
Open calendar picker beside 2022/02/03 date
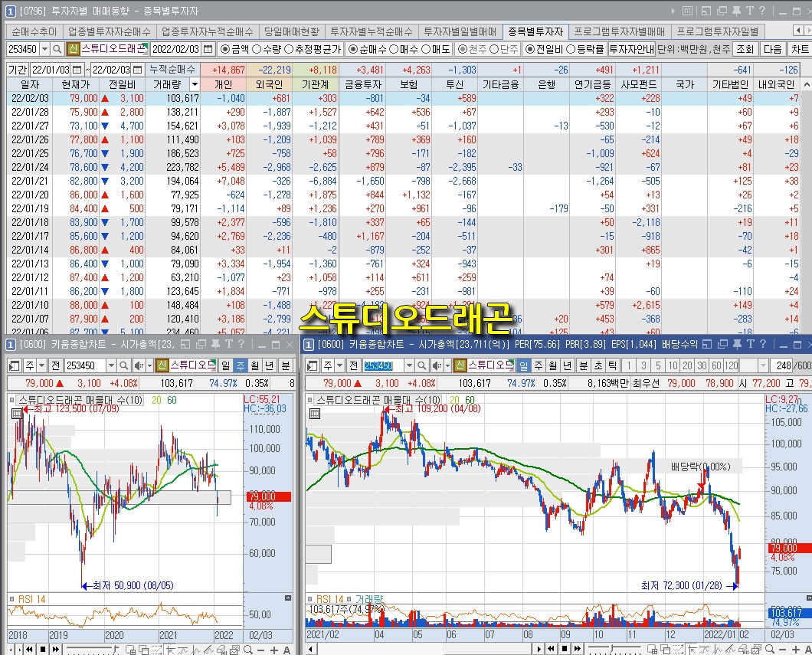pyautogui.click(x=208, y=49)
